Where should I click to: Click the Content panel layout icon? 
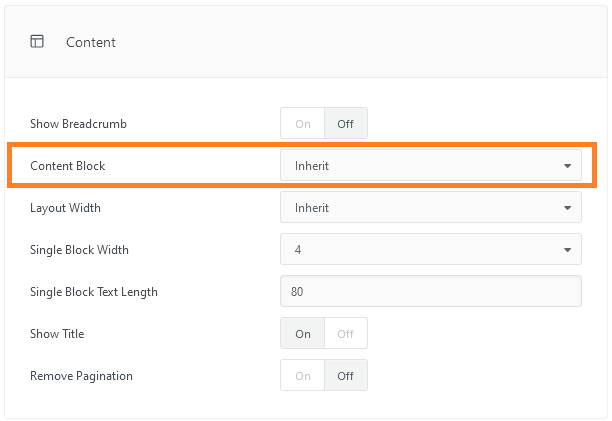[37, 41]
